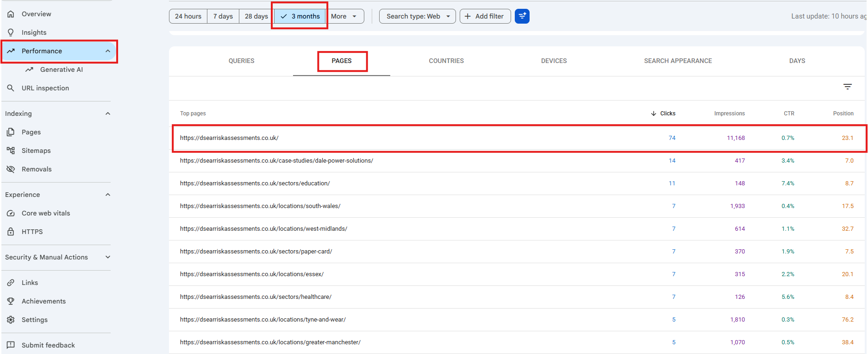
Task: Open Sitemaps in the sidebar
Action: coord(36,151)
